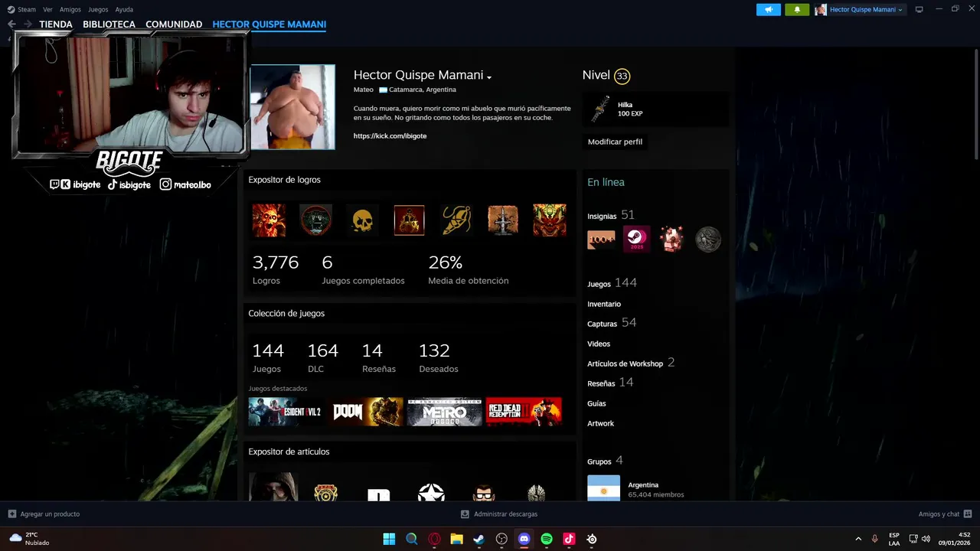
Task: Switch to the COMUNIDAD tab
Action: pyautogui.click(x=174, y=24)
